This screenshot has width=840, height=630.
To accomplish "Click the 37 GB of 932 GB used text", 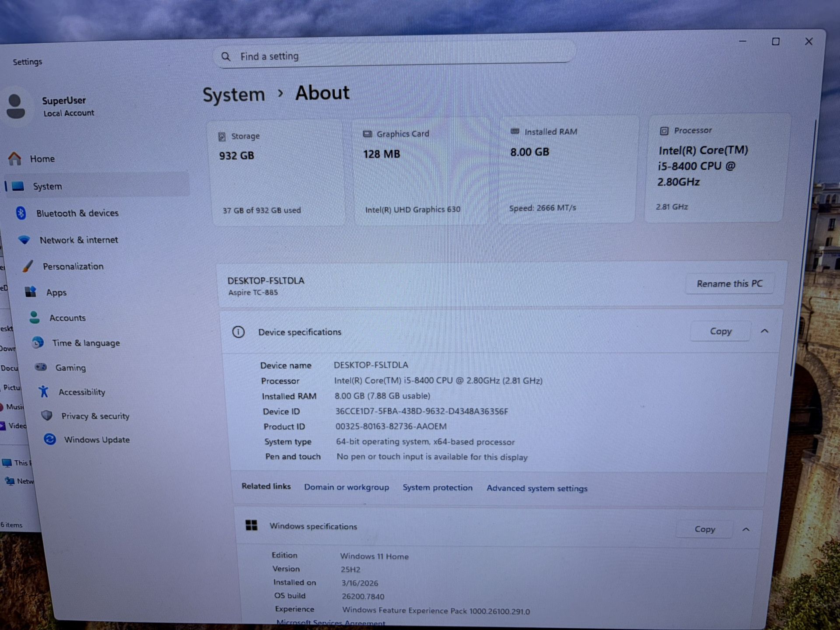I will 262,210.
